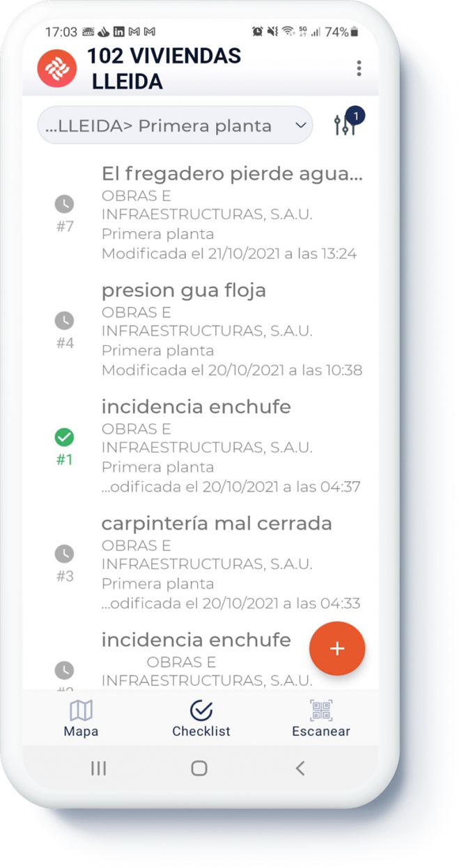The image size is (459, 868).
Task: Tap the green completed checkmark on #1
Action: click(x=64, y=437)
